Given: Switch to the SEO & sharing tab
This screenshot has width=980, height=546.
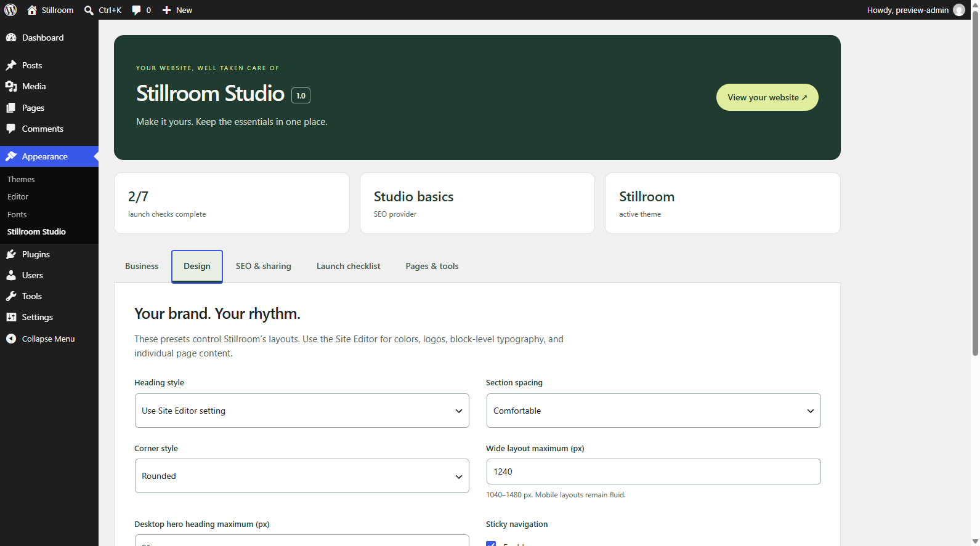Looking at the screenshot, I should click(264, 266).
